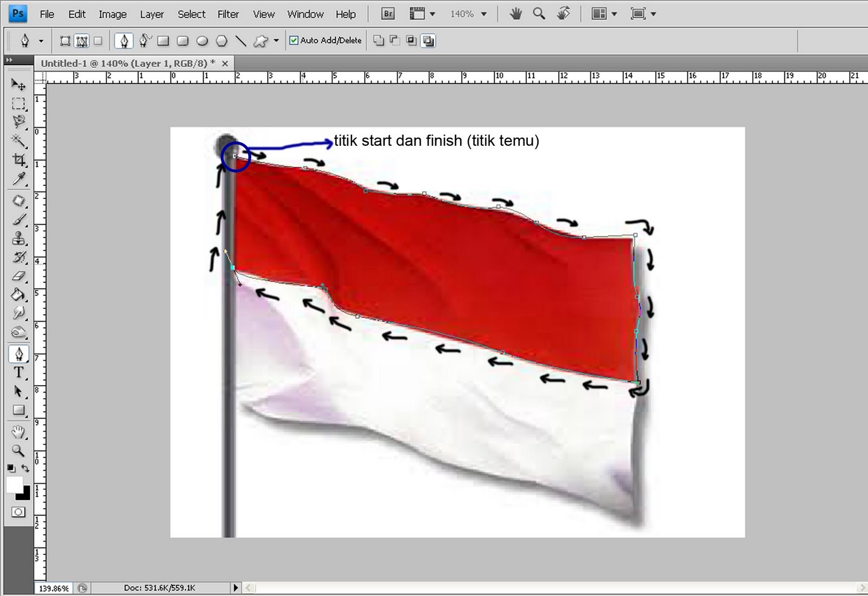This screenshot has width=868, height=596.
Task: Click the white foreground color swatch
Action: [15, 484]
